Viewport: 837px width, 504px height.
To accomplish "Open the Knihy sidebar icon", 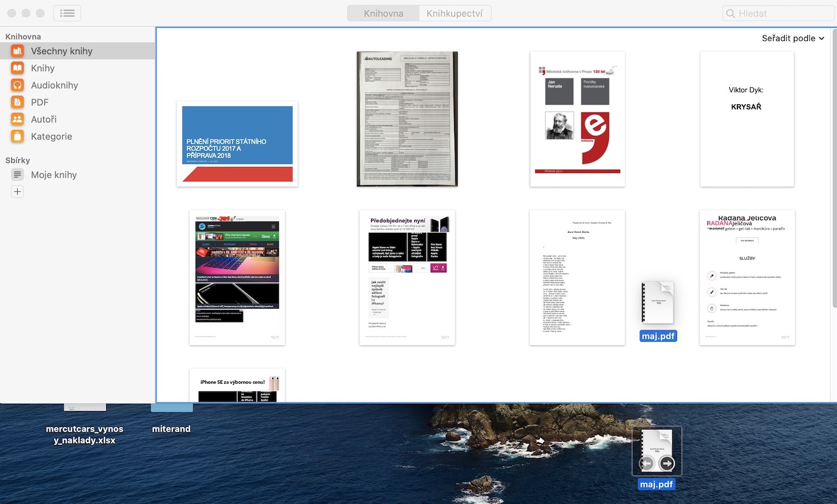I will 18,68.
